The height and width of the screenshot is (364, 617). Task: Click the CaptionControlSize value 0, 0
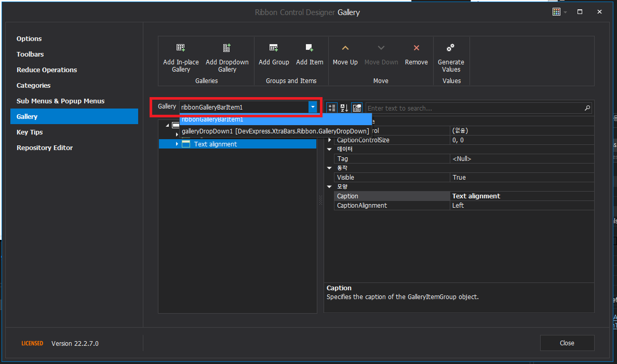click(x=522, y=140)
